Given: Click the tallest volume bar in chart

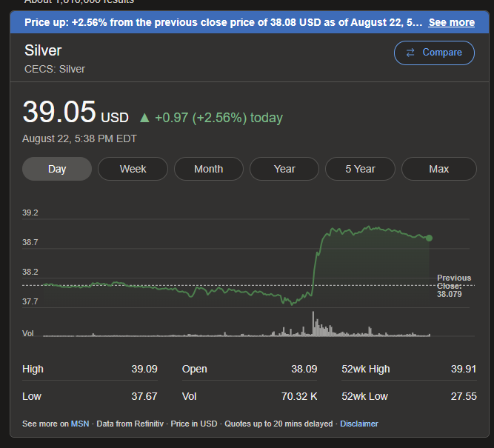Looking at the screenshot, I should (313, 324).
